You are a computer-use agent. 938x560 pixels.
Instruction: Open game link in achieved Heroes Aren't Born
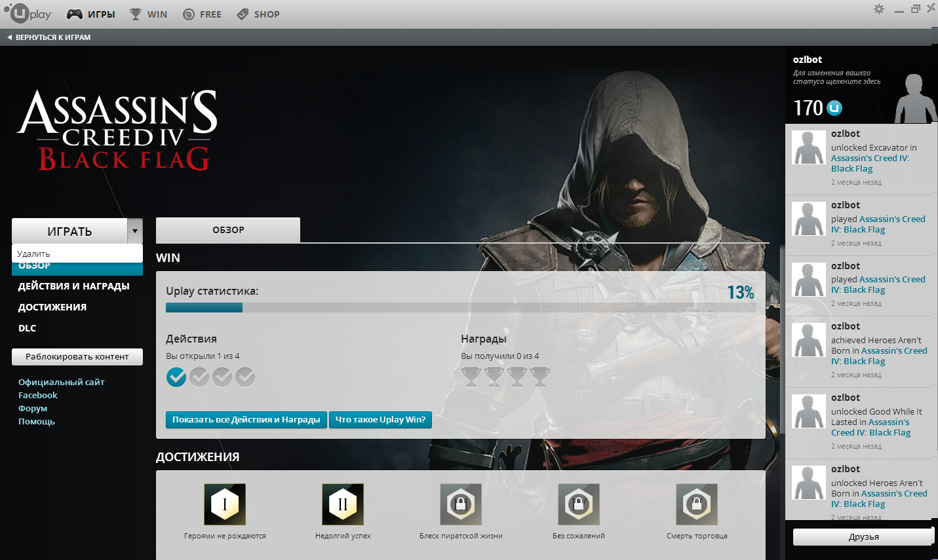[x=879, y=356]
